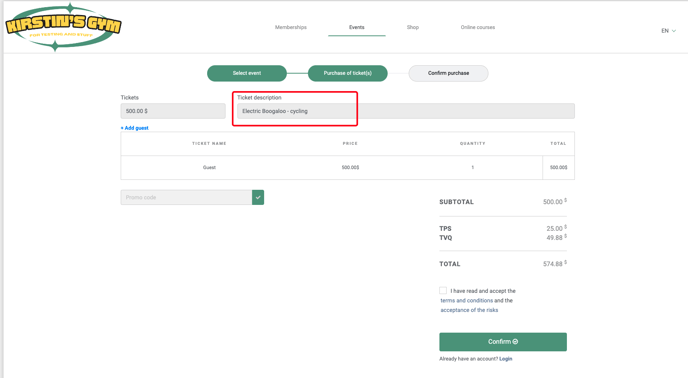Go to the Memberships tab
This screenshot has width=688, height=378.
point(291,27)
